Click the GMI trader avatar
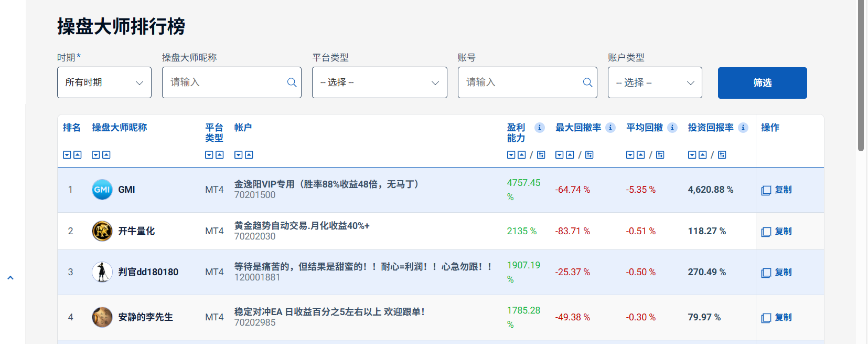 pyautogui.click(x=102, y=190)
